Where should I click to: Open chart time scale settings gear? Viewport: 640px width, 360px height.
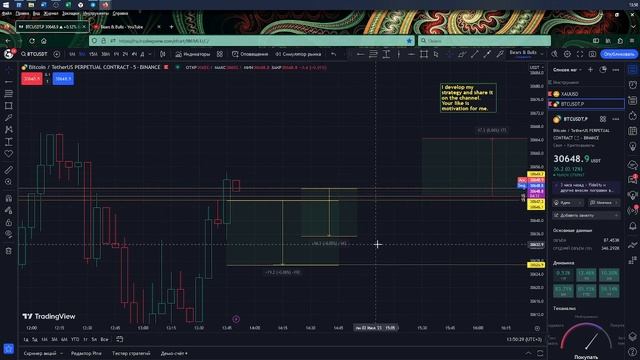[537, 328]
